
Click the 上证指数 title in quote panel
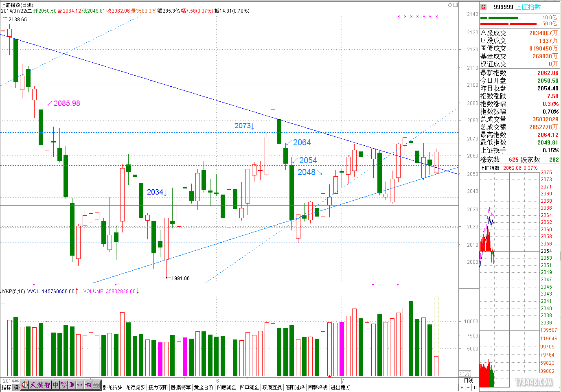528,7
